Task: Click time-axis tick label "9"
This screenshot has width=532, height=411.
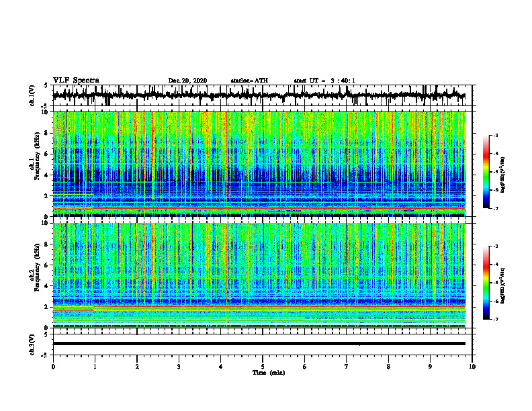Action: pyautogui.click(x=430, y=367)
